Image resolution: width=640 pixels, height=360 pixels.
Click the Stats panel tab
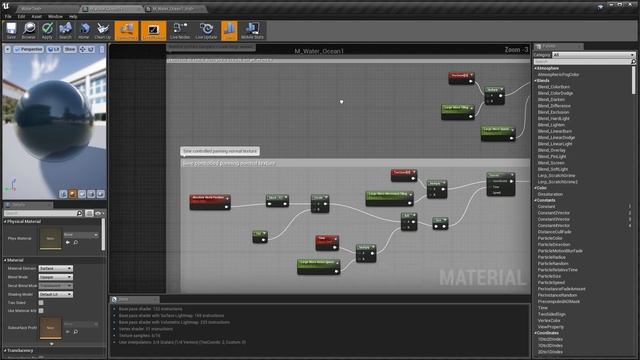[x=134, y=299]
